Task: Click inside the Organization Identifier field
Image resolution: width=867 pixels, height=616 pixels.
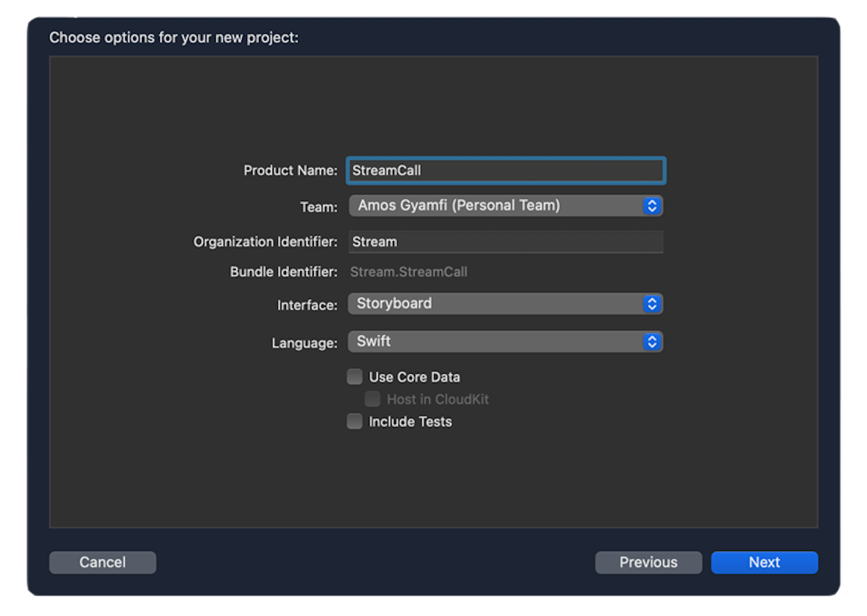Action: pyautogui.click(x=504, y=242)
